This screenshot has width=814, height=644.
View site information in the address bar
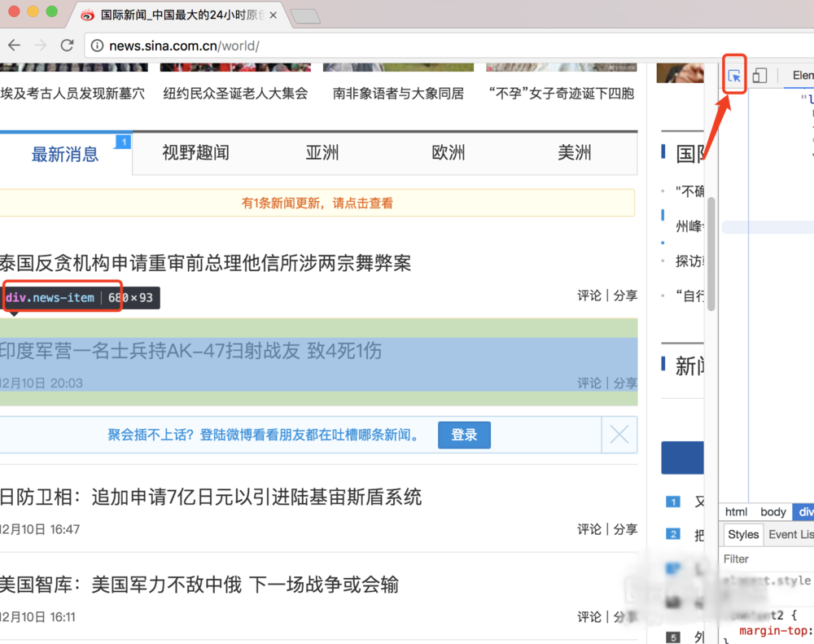[96, 46]
